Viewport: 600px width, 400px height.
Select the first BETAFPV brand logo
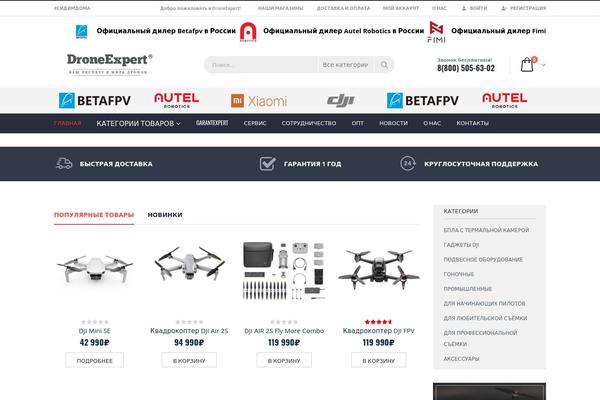95,100
